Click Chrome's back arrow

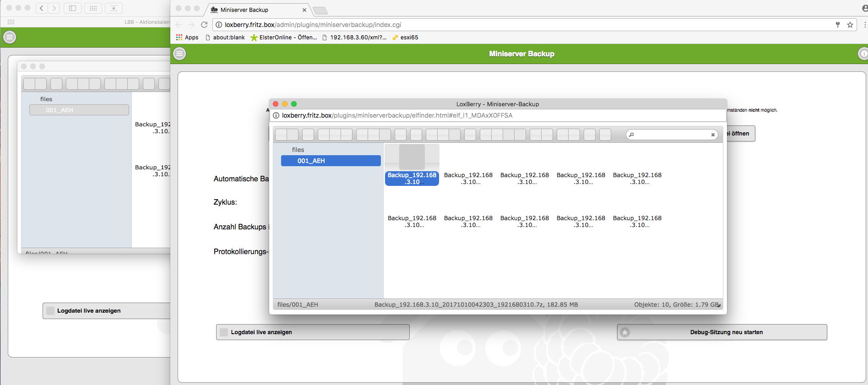[x=179, y=25]
